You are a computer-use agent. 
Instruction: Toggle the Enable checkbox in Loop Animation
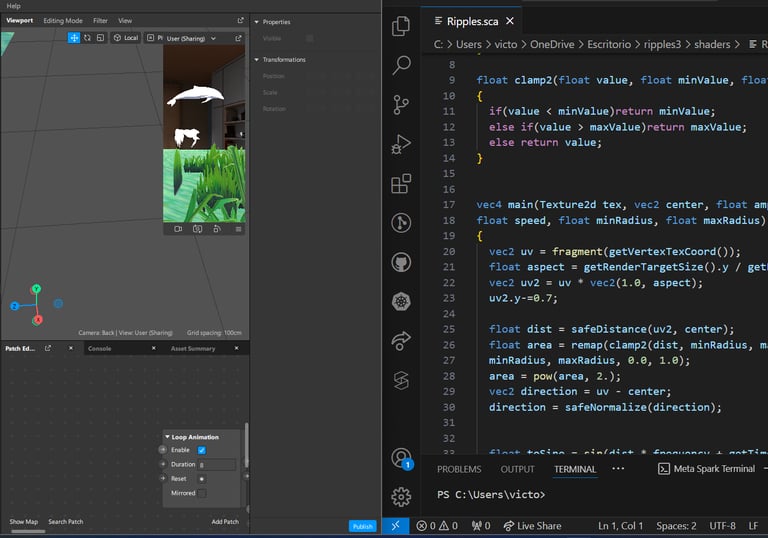(202, 450)
